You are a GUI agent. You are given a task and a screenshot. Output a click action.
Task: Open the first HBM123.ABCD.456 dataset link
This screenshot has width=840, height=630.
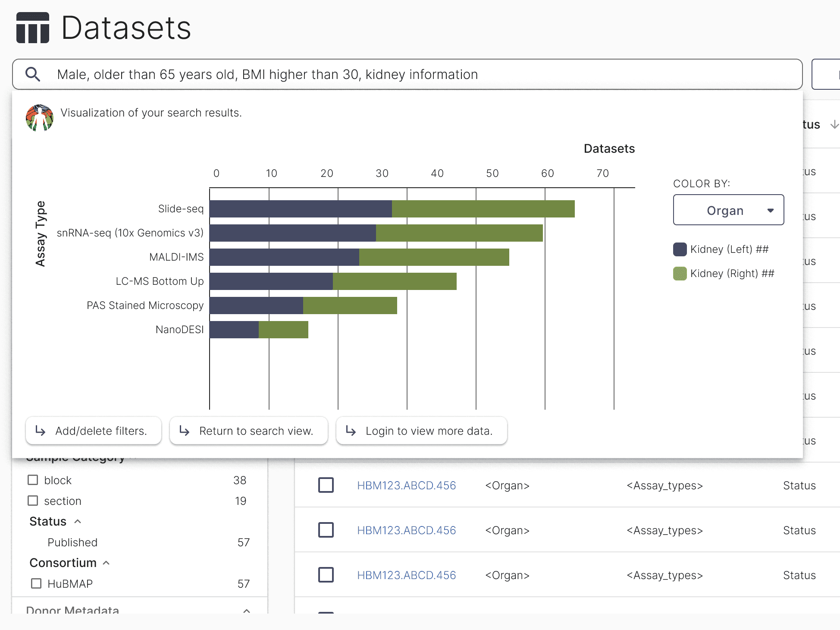tap(406, 485)
